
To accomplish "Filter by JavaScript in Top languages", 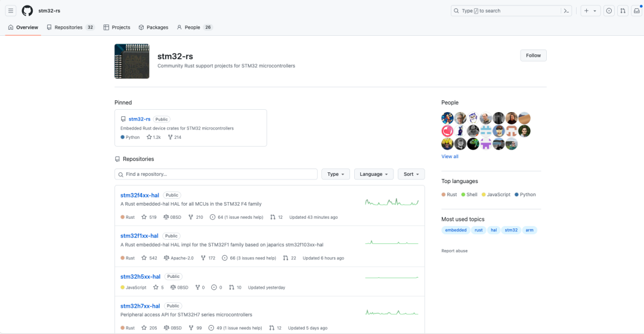I will [496, 194].
